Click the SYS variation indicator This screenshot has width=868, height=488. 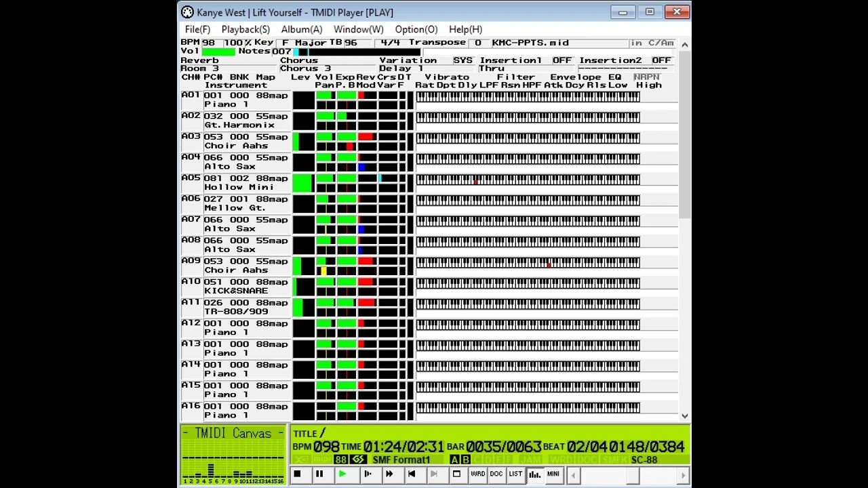click(x=462, y=60)
